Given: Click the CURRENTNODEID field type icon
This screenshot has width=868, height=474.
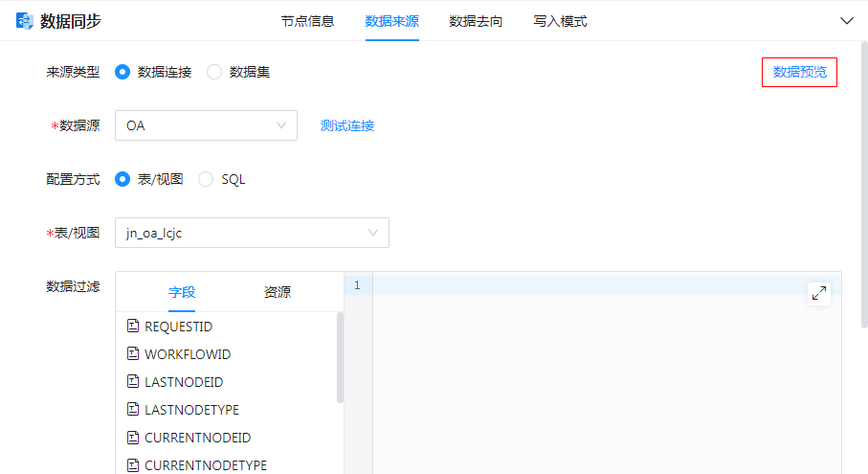Looking at the screenshot, I should pyautogui.click(x=133, y=438).
